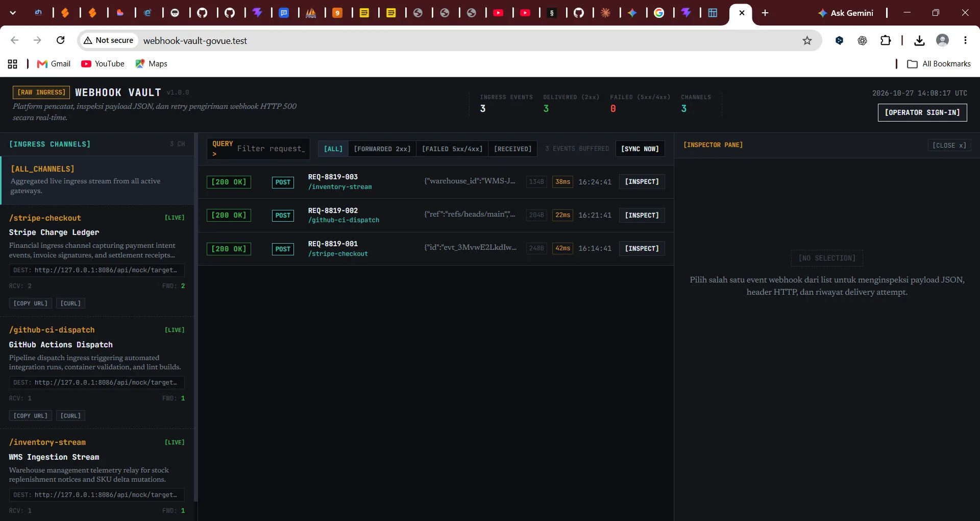
Task: Click the [OPERATOR SIGN-IN] button
Action: coord(922,112)
